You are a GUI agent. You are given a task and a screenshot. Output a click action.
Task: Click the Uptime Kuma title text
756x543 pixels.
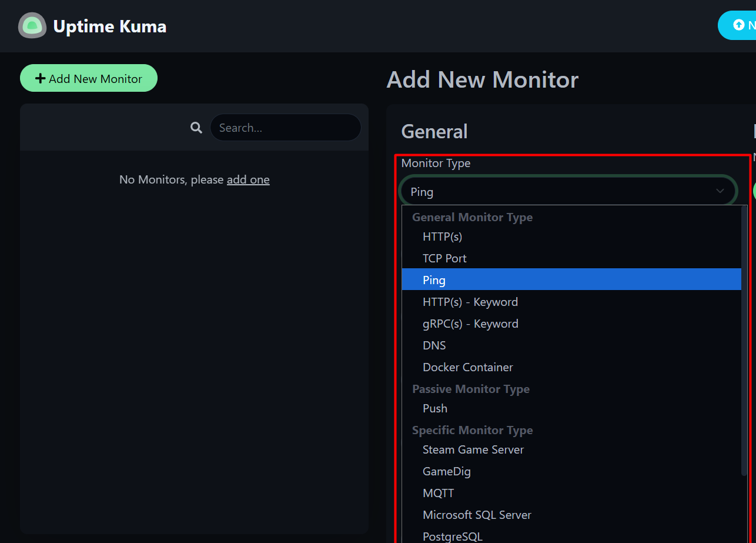(x=109, y=26)
